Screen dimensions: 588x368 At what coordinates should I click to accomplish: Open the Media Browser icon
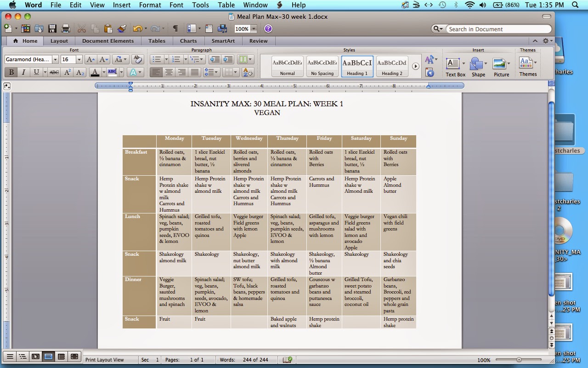[x=223, y=29]
